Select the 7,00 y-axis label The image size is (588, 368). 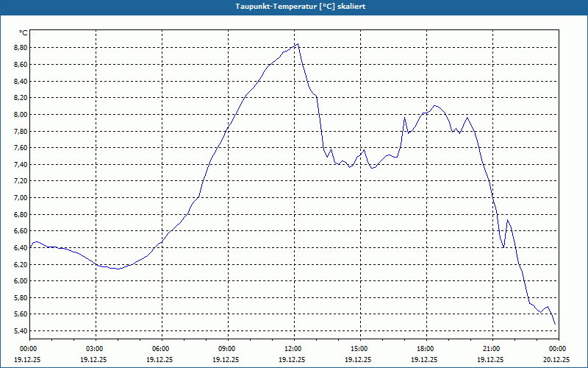21,197
